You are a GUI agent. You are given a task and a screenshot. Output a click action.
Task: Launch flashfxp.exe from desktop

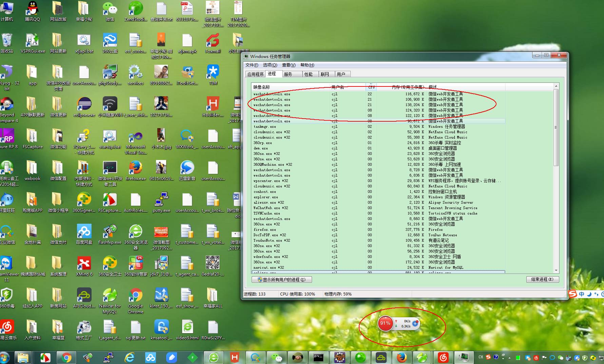pos(110,235)
